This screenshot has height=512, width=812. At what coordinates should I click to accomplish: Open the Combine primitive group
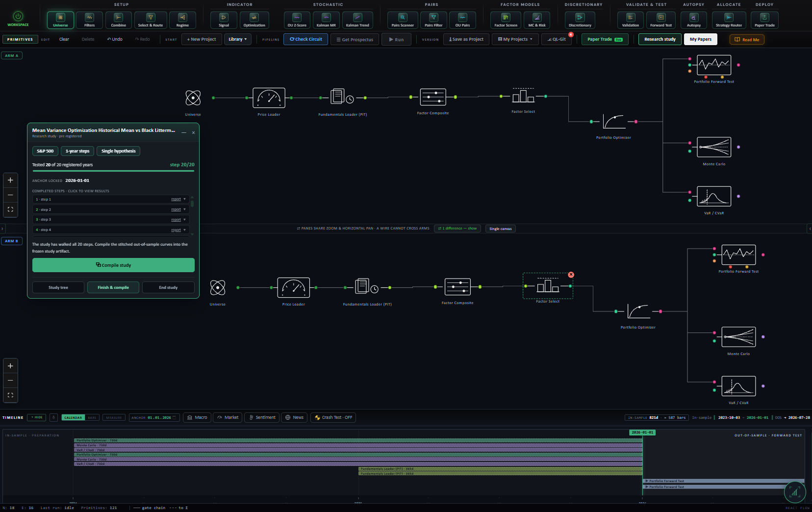pyautogui.click(x=118, y=20)
